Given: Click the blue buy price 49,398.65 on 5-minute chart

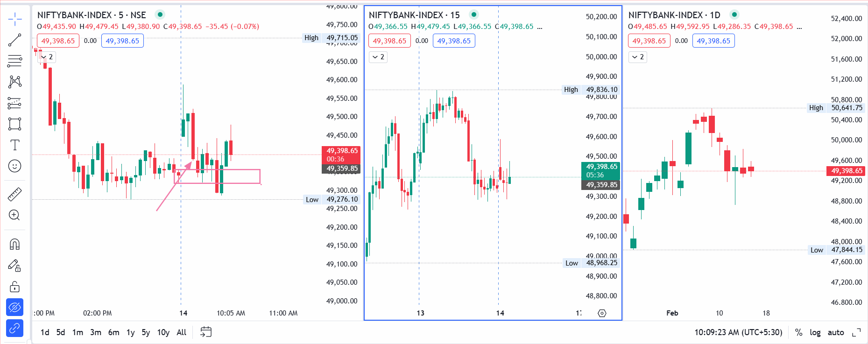Looking at the screenshot, I should tap(122, 41).
